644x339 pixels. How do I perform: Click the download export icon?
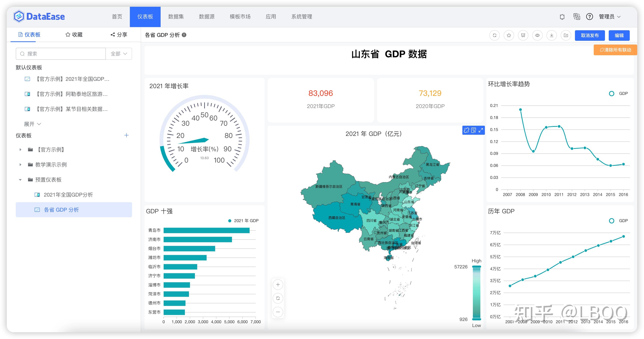pos(551,35)
